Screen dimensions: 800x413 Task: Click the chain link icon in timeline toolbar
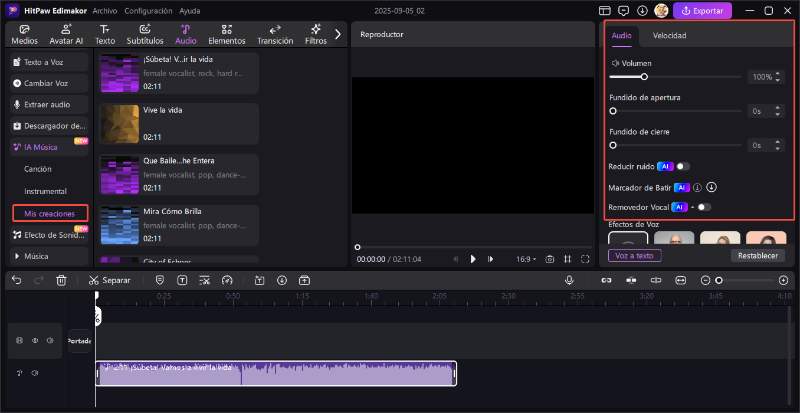[x=606, y=280]
